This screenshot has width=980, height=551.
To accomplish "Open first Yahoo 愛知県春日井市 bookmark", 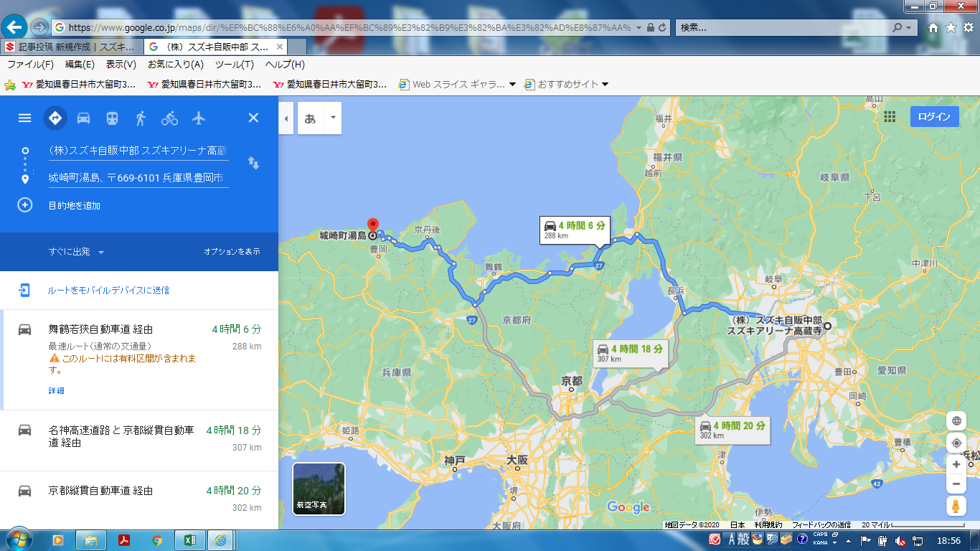I will pyautogui.click(x=79, y=84).
